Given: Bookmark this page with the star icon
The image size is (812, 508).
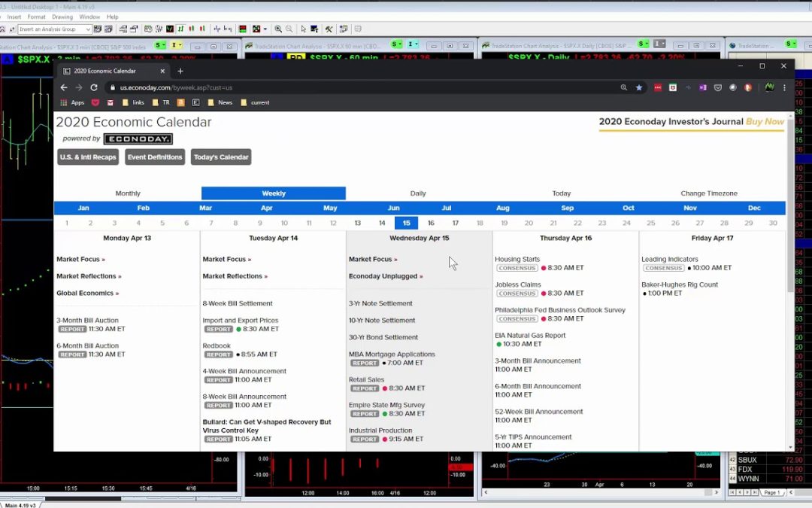Looking at the screenshot, I should coord(639,87).
